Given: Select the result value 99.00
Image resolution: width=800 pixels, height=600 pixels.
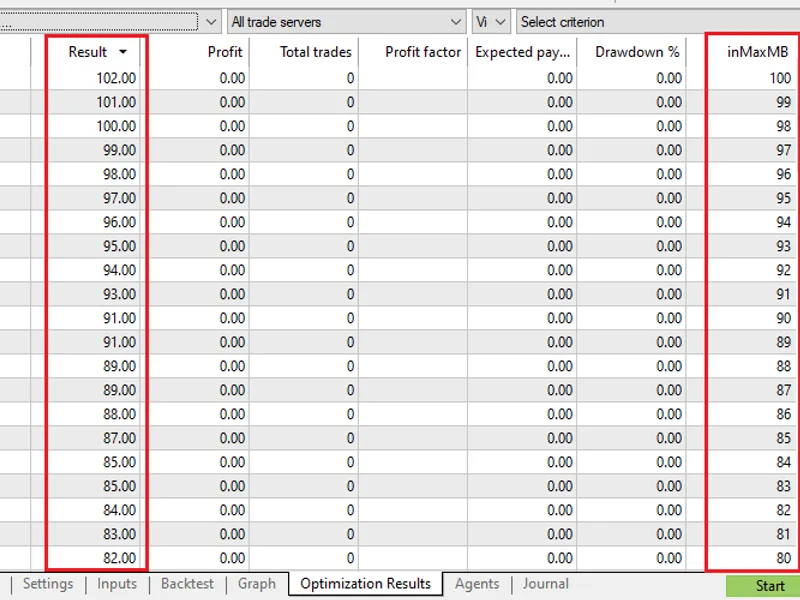Looking at the screenshot, I should tap(119, 150).
